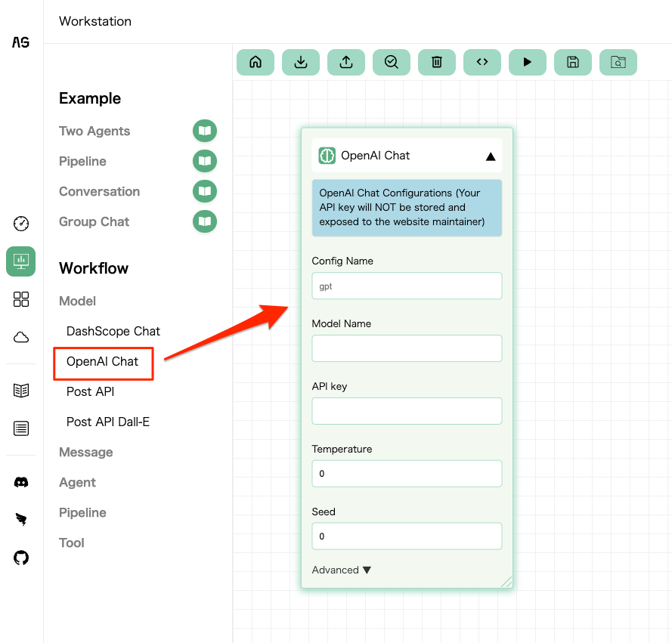Click the Conversation example label
This screenshot has width=672, height=643.
point(100,191)
